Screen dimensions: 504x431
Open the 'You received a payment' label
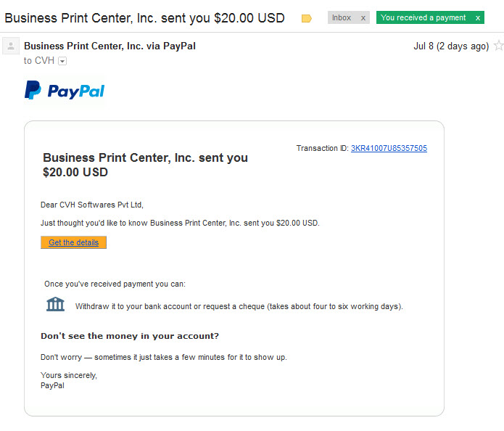pyautogui.click(x=423, y=17)
